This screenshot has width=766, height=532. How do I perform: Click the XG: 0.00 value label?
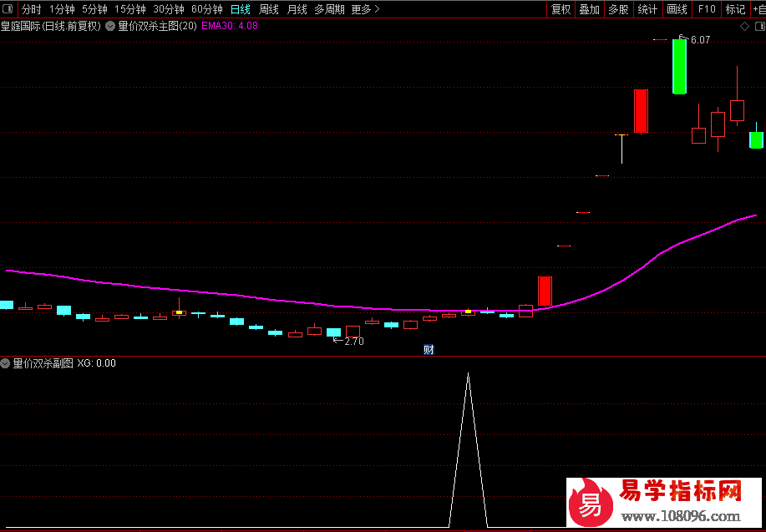pos(97,363)
